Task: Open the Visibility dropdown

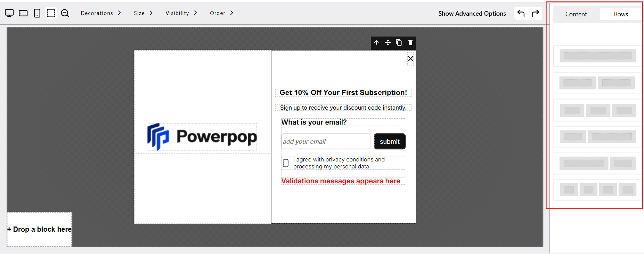Action: pyautogui.click(x=181, y=13)
